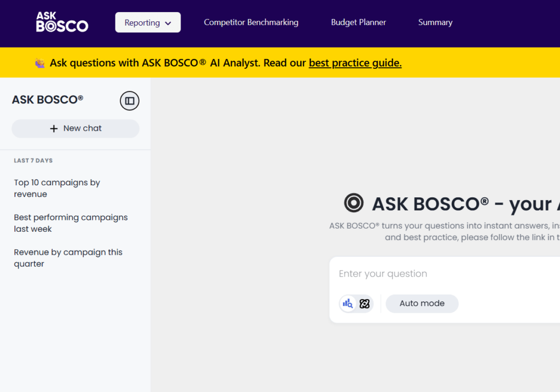Viewport: 560px width, 392px height.
Task: Click the plus icon beside New chat
Action: pos(54,128)
